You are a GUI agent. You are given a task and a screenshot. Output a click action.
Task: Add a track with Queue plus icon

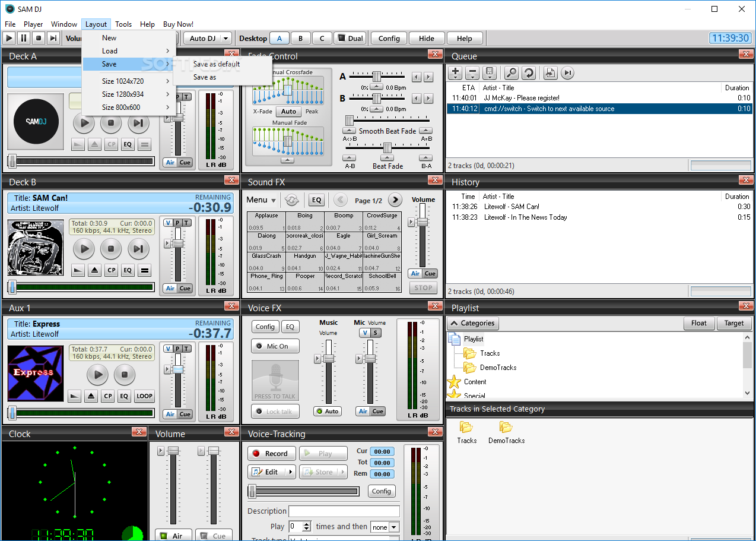pos(455,73)
